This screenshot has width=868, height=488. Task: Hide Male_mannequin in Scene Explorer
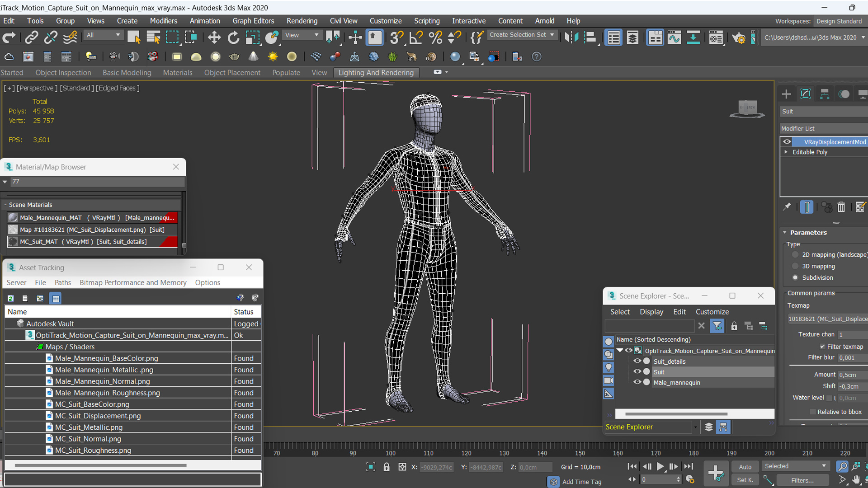637,382
